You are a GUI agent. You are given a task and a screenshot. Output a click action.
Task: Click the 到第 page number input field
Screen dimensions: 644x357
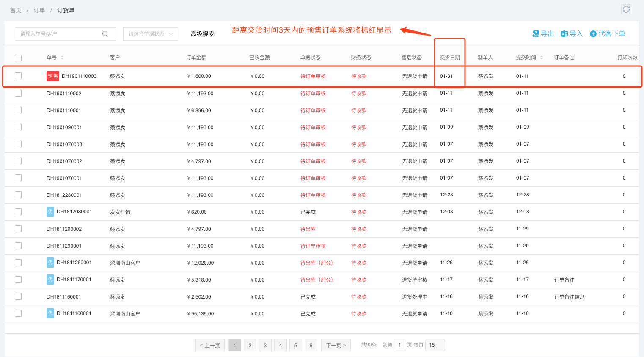point(400,345)
